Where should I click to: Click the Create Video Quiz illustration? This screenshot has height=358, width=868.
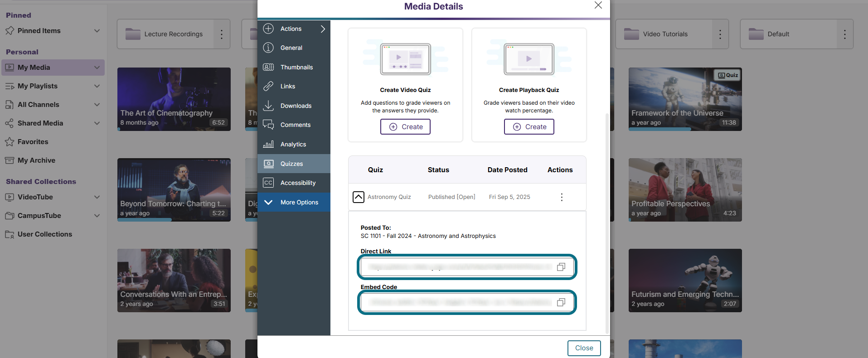(405, 59)
